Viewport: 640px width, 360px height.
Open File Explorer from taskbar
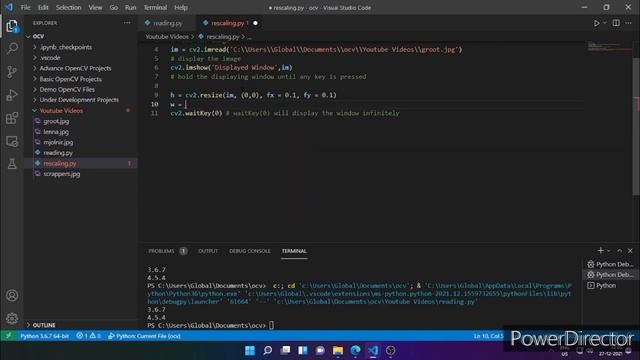click(x=338, y=350)
